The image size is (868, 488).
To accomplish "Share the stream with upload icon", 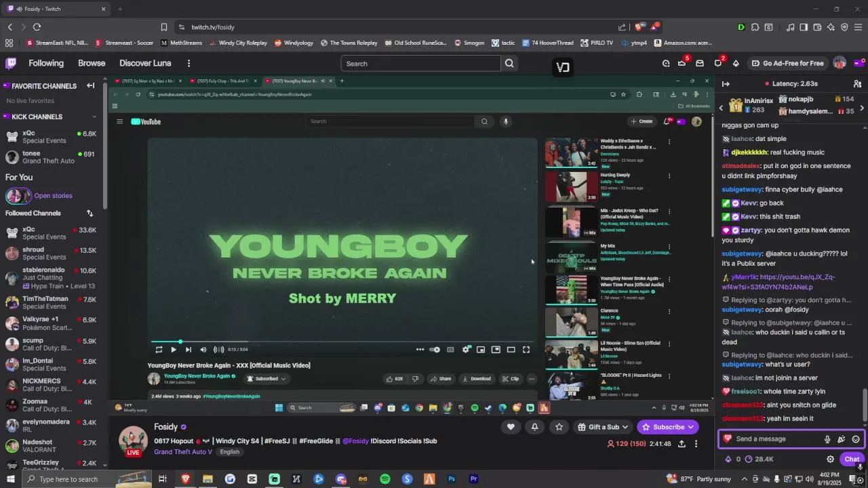I will (x=682, y=444).
